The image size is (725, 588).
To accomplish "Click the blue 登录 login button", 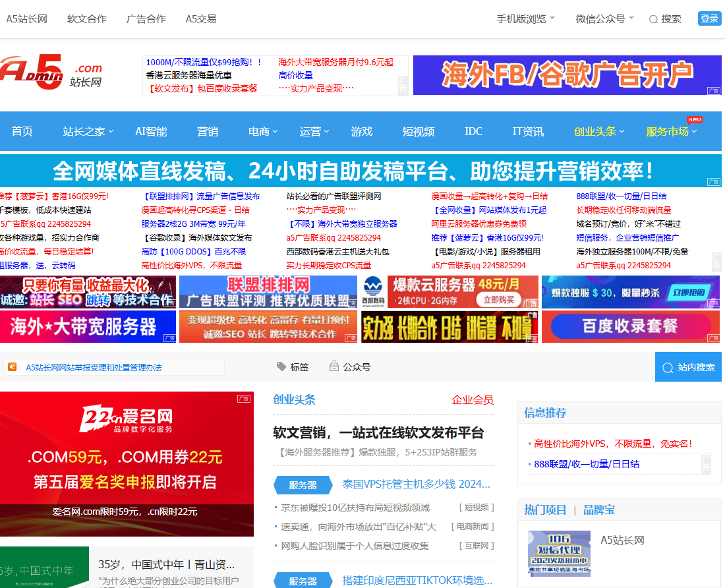I will (x=709, y=18).
